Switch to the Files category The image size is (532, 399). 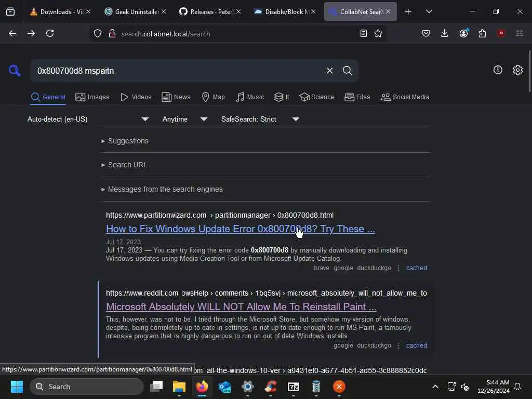[x=357, y=97]
